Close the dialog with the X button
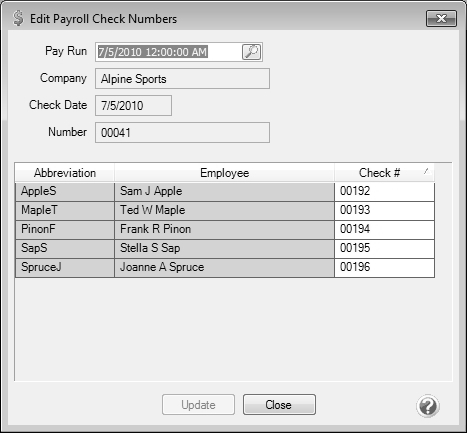Viewport: 467px width, 433px height. [x=441, y=18]
